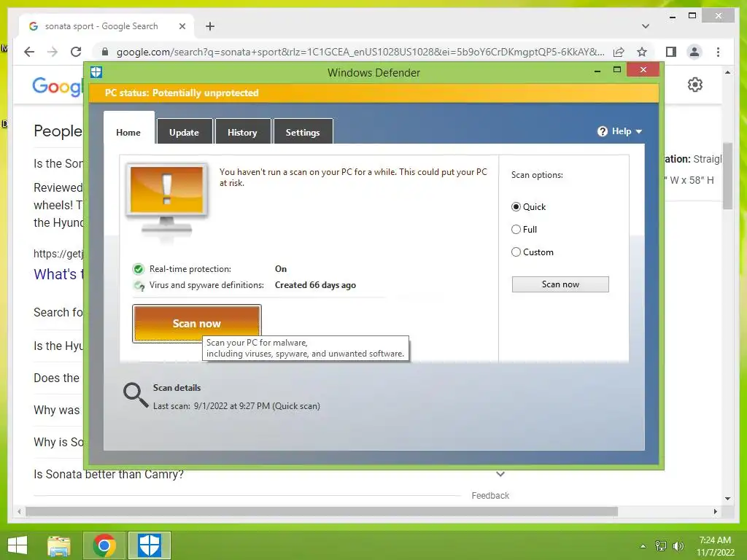Screen dimensions: 747x560
Task: Click the large orange Scan now button
Action: (197, 324)
